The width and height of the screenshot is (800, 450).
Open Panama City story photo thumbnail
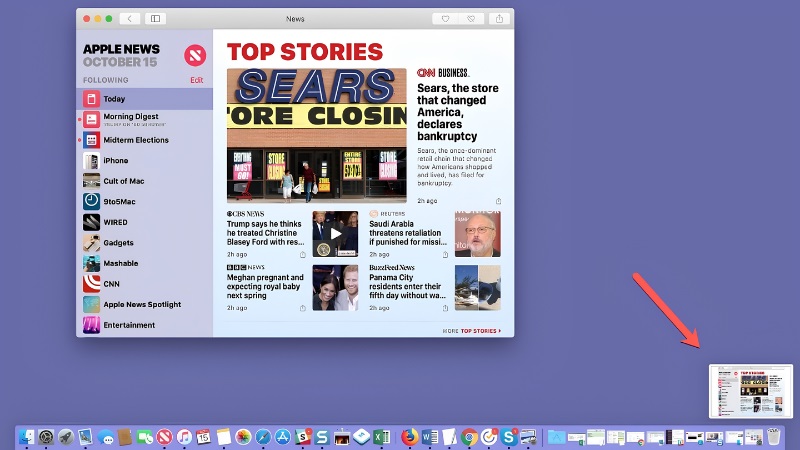coord(478,288)
